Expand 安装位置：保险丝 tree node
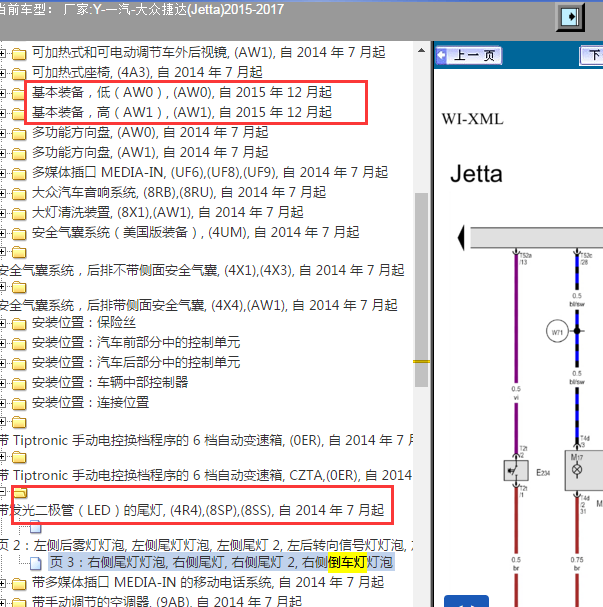The height and width of the screenshot is (607, 603). (2, 323)
